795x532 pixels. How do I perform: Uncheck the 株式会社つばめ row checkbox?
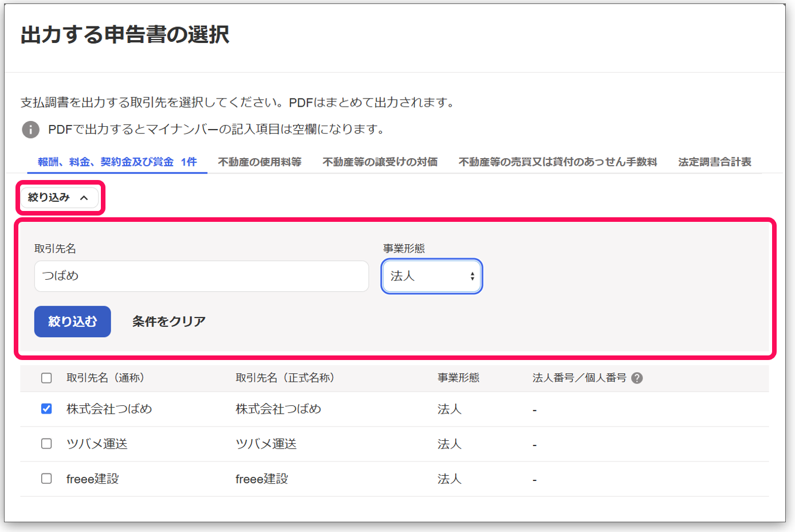[46, 409]
